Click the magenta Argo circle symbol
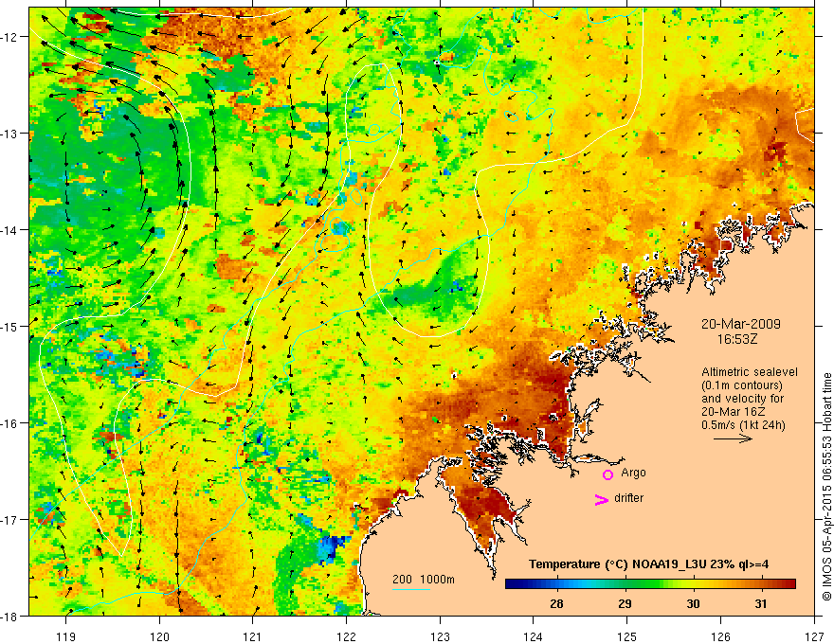Image resolution: width=834 pixels, height=644 pixels. click(607, 474)
